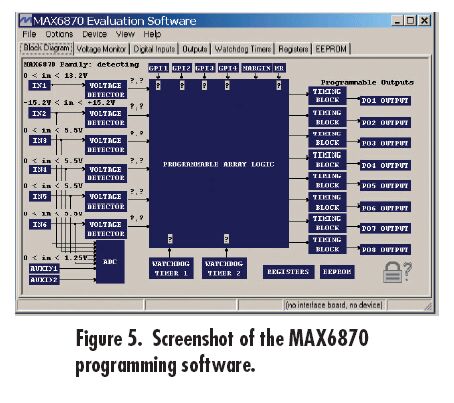
Task: Open the Device menu
Action: [95, 34]
